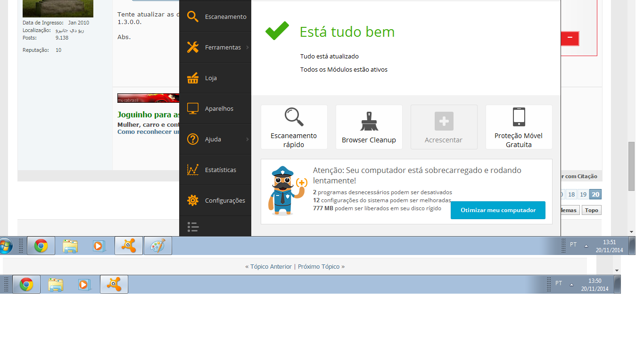This screenshot has height=362, width=644.
Task: Click the Ferramentas wrench icon
Action: click(192, 47)
